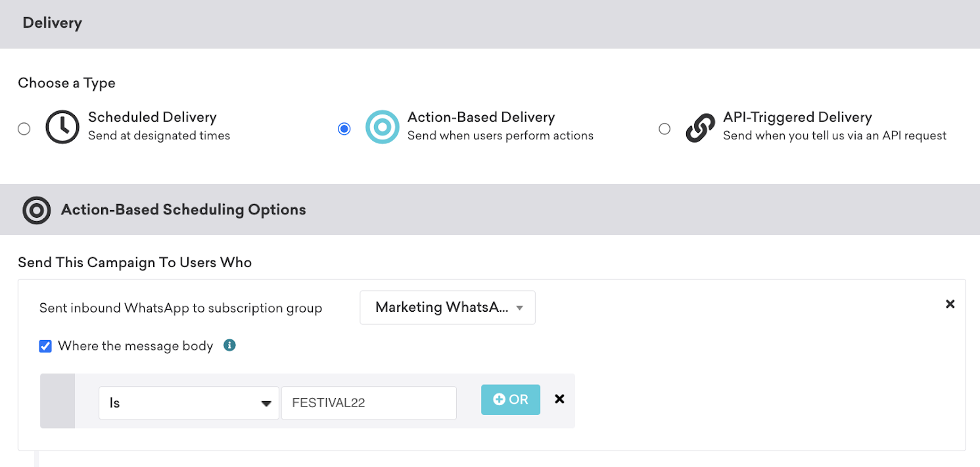Screen dimensions: 980x467
Task: Click the API-Triggered Delivery title text
Action: (x=797, y=118)
